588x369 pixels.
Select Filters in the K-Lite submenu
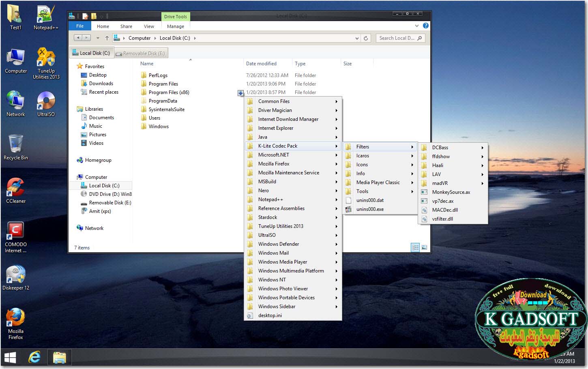(380, 147)
